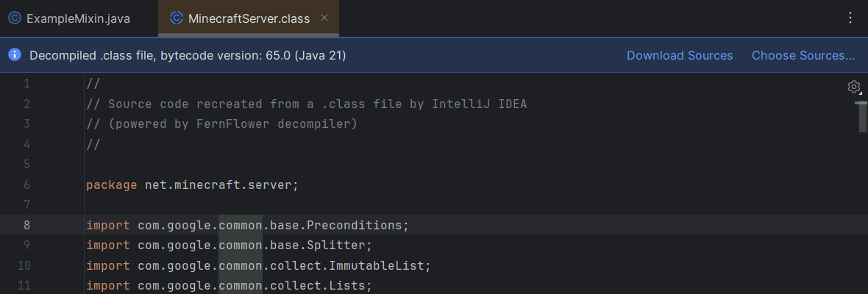Click the ExampleMixin.java class file icon

pos(15,18)
